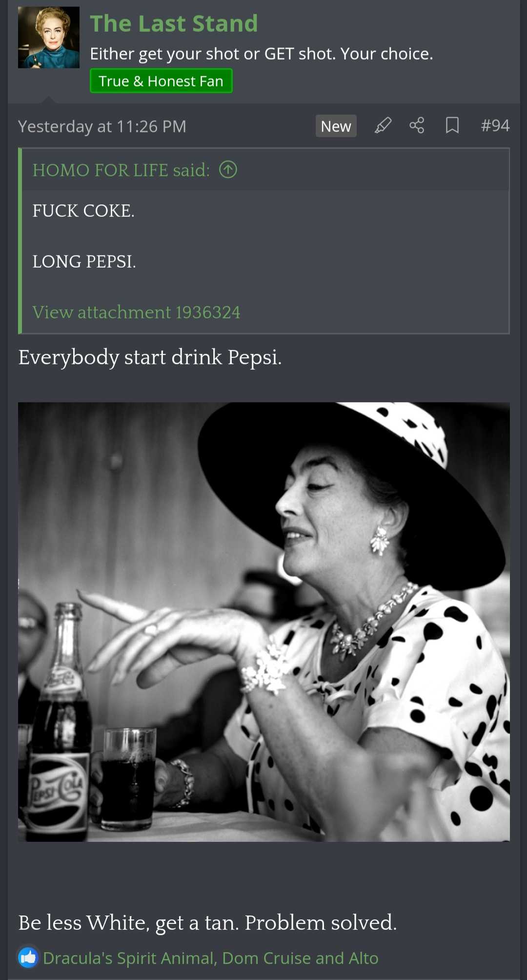The height and width of the screenshot is (980, 527).
Task: Click the Yesterday at 11:26 PM timestamp
Action: coord(102,126)
